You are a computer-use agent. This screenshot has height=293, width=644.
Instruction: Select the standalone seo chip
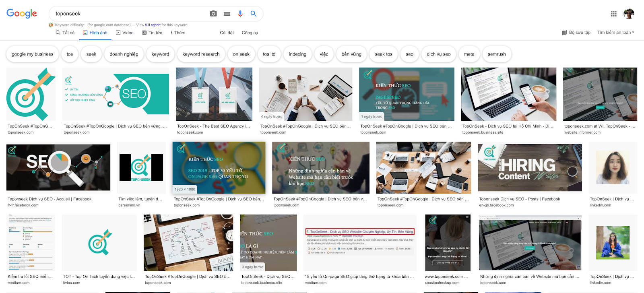[410, 54]
